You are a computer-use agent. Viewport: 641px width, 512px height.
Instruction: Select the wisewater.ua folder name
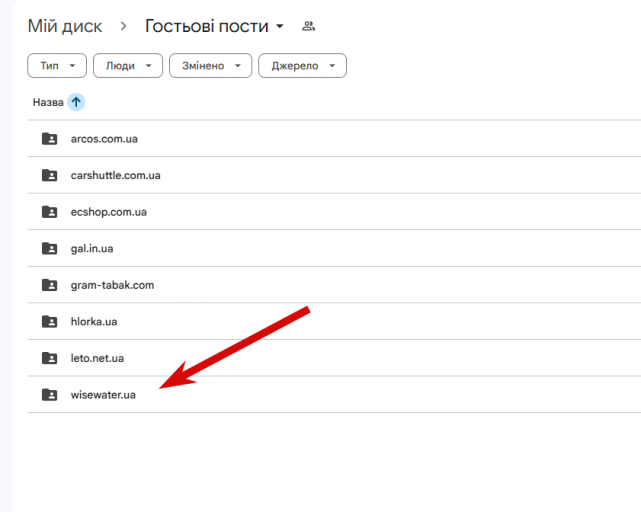(103, 395)
